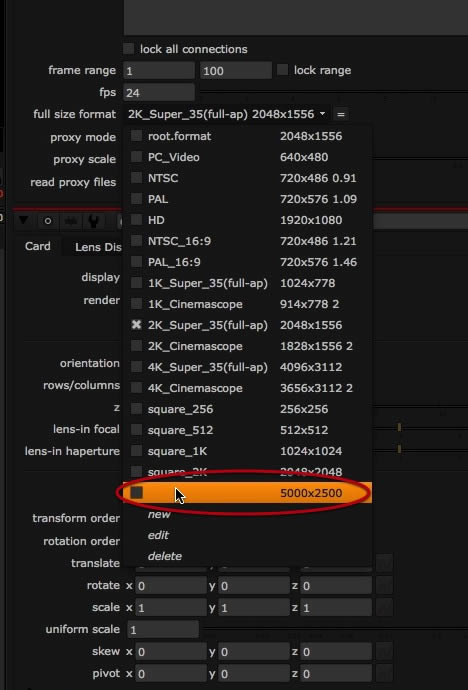Select 1K_Cinemascope format entry
This screenshot has height=690, width=468.
(x=248, y=304)
